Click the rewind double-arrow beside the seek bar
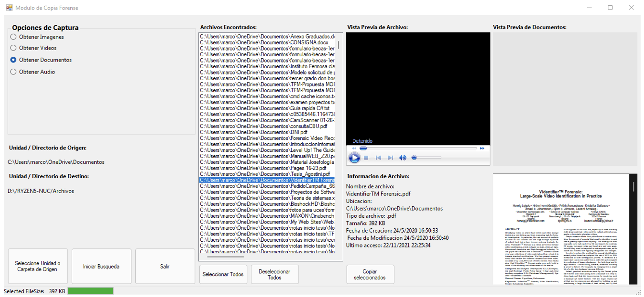The height and width of the screenshot is (297, 644). pyautogui.click(x=354, y=148)
